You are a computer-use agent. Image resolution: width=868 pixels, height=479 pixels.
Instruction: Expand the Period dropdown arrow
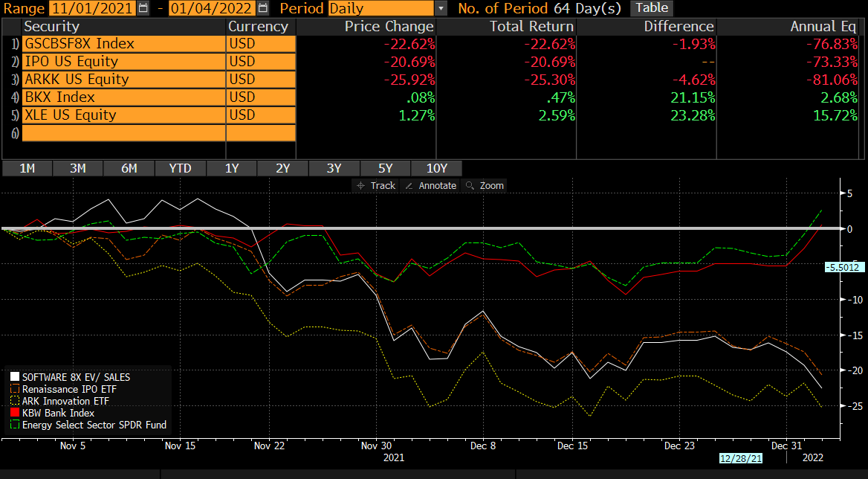(441, 9)
